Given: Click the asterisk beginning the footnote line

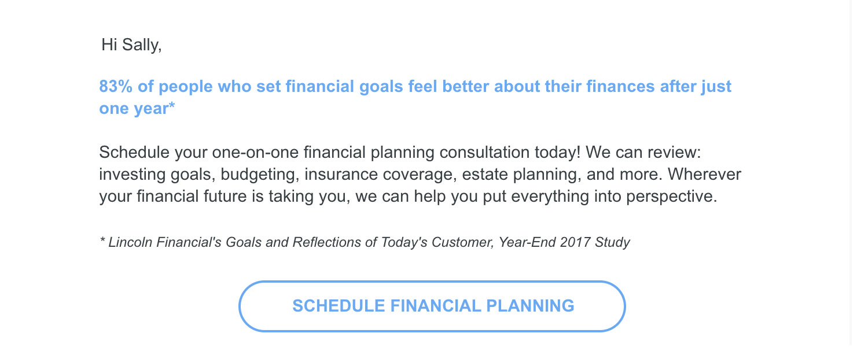Looking at the screenshot, I should pos(102,241).
